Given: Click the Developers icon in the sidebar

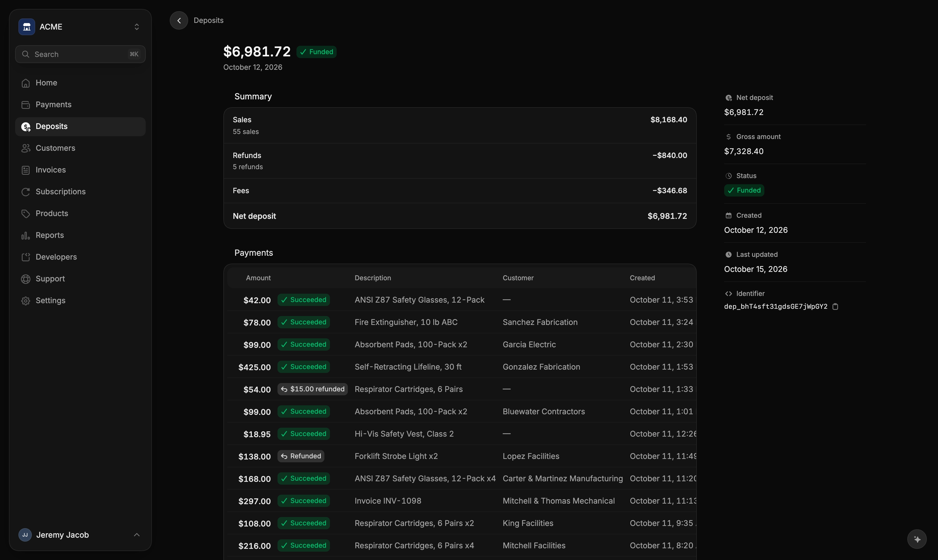Looking at the screenshot, I should tap(26, 257).
